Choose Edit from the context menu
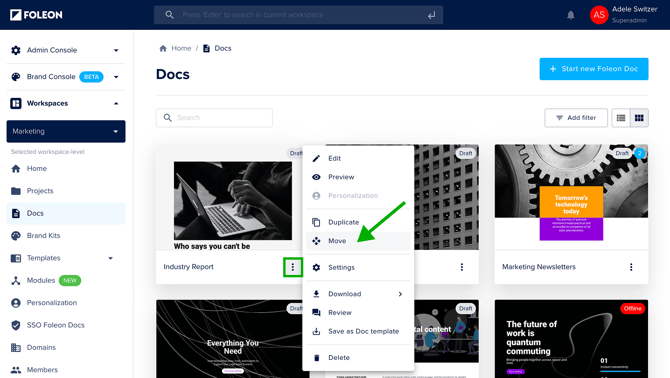670x378 pixels. 358,158
